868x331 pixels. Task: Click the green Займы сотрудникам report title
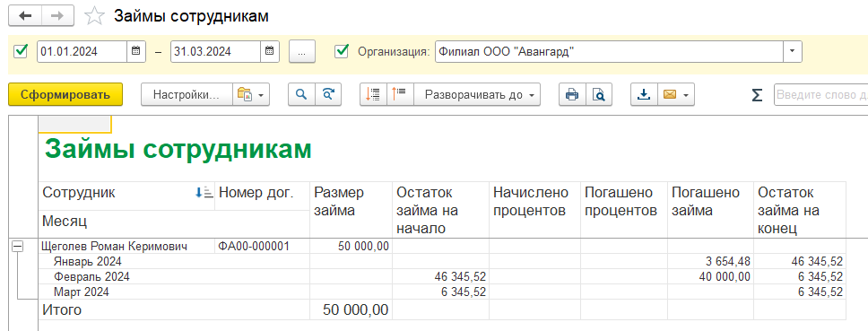[x=178, y=149]
